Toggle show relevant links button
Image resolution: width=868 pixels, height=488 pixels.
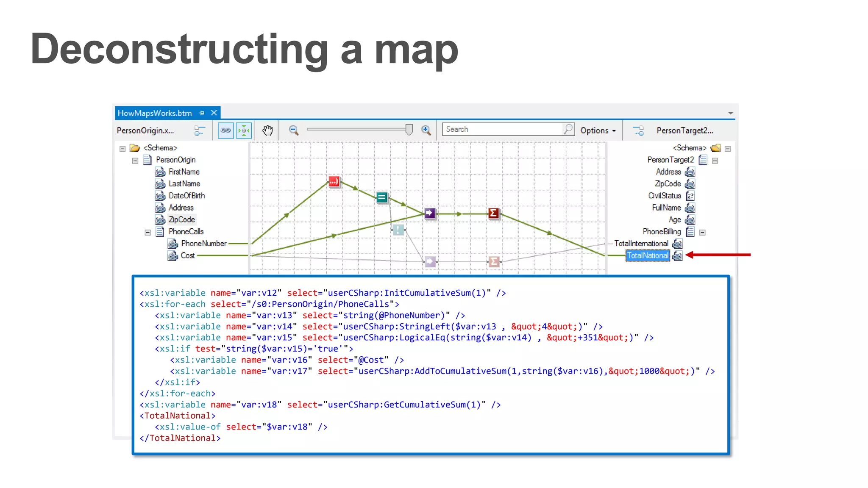pos(225,130)
